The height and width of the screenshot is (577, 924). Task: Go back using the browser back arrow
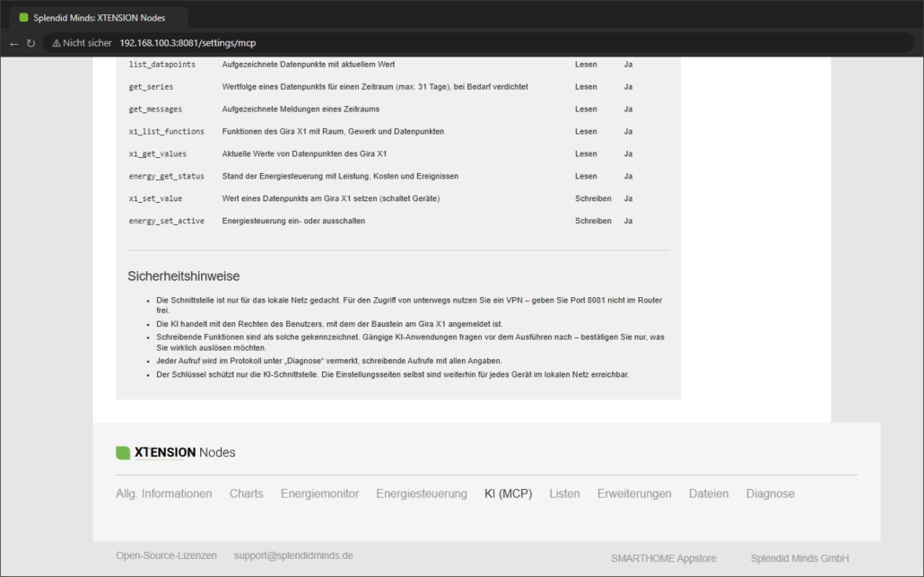(x=14, y=43)
